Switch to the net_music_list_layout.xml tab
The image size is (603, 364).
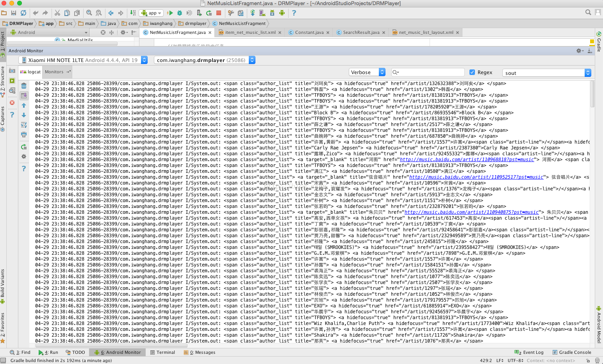click(426, 32)
